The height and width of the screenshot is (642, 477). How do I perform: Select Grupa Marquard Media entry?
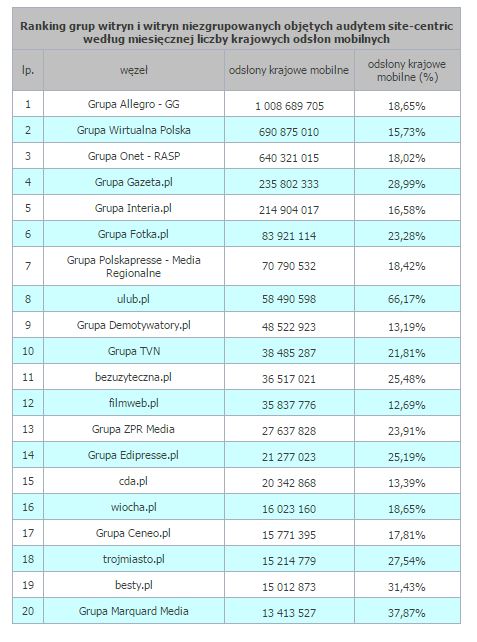(133, 611)
